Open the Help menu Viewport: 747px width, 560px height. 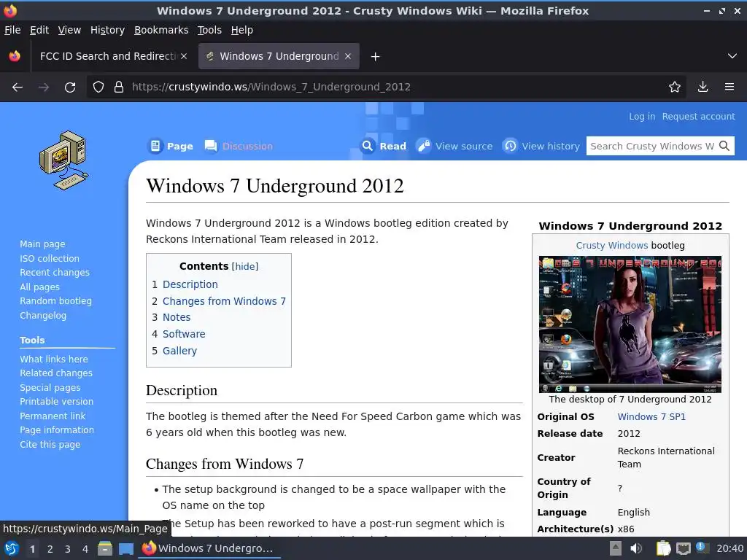pyautogui.click(x=242, y=30)
